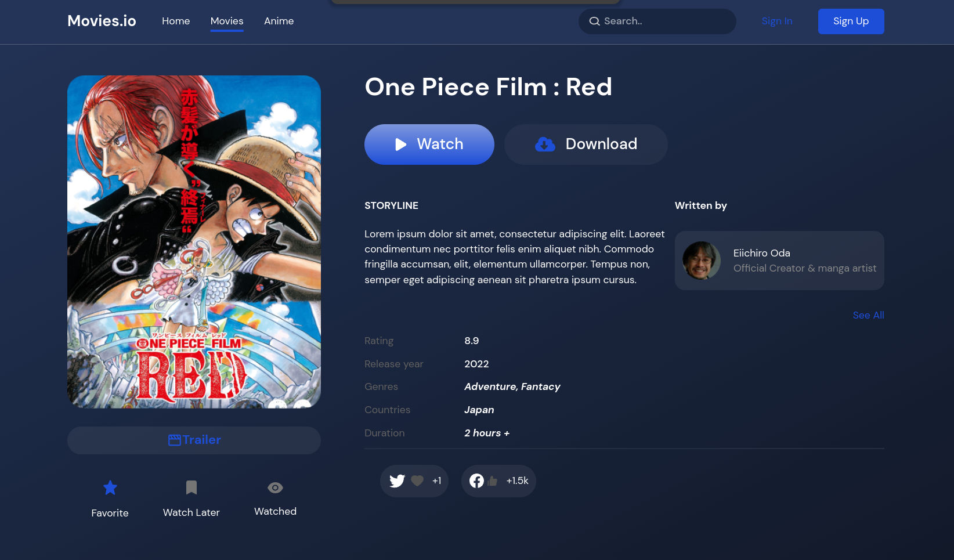Click the heart like icon
The height and width of the screenshot is (560, 954).
click(x=417, y=480)
